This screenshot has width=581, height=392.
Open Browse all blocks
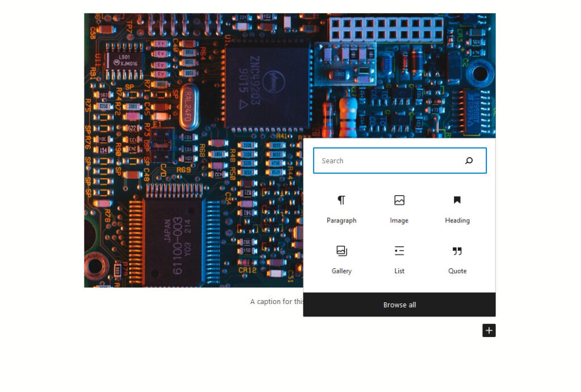click(x=399, y=305)
